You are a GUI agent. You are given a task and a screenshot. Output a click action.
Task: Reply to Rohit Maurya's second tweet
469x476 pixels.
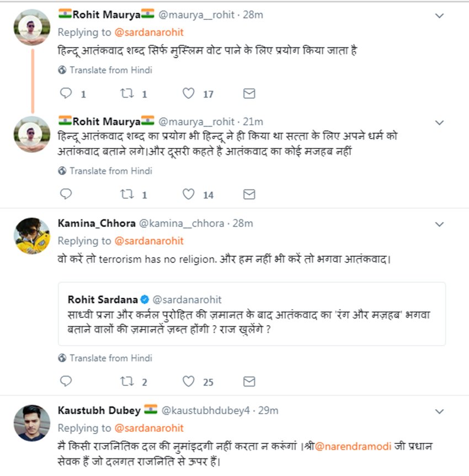pyautogui.click(x=66, y=194)
